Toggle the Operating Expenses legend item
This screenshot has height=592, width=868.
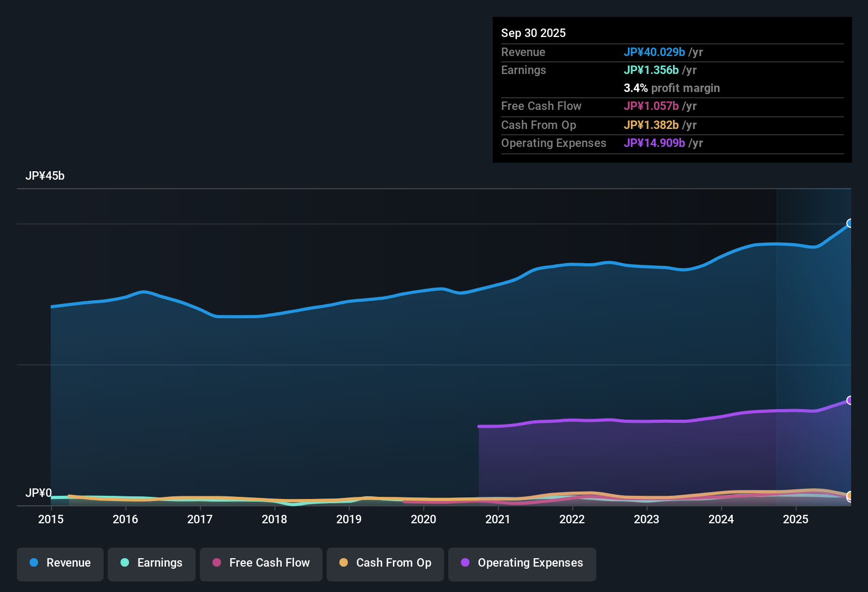tap(522, 563)
